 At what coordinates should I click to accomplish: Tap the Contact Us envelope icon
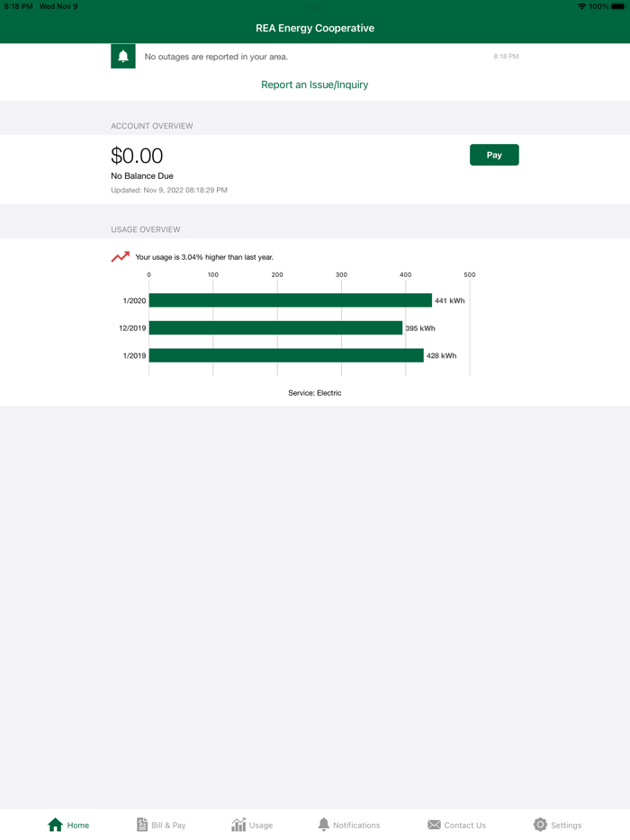tap(434, 825)
